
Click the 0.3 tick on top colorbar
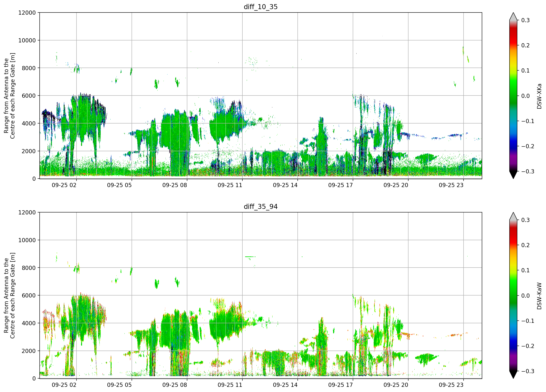pos(526,20)
